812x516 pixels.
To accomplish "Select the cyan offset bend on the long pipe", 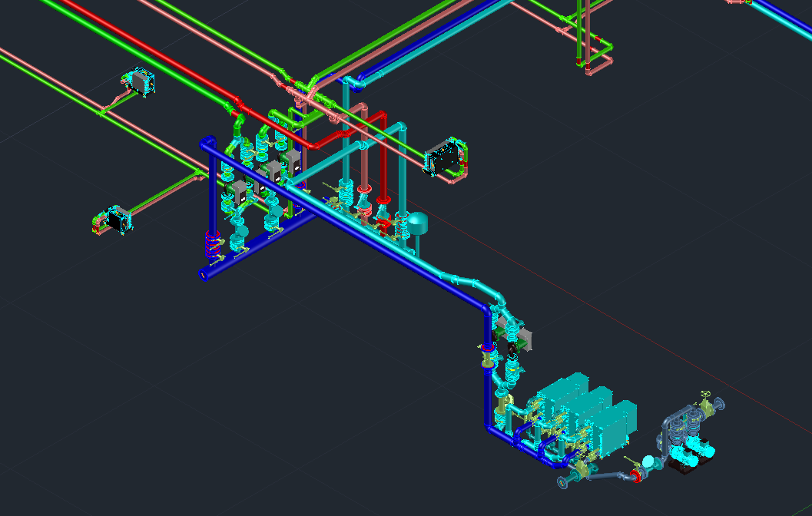I will coord(461,279).
